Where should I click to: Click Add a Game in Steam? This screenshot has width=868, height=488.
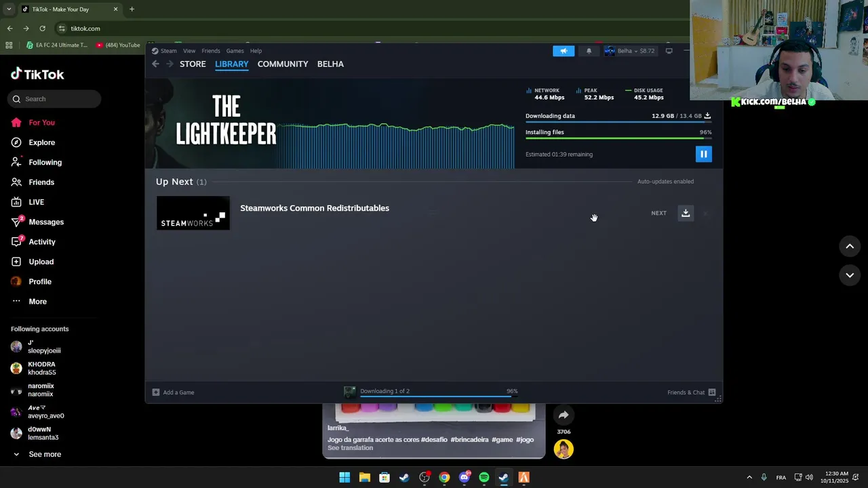coord(174,392)
